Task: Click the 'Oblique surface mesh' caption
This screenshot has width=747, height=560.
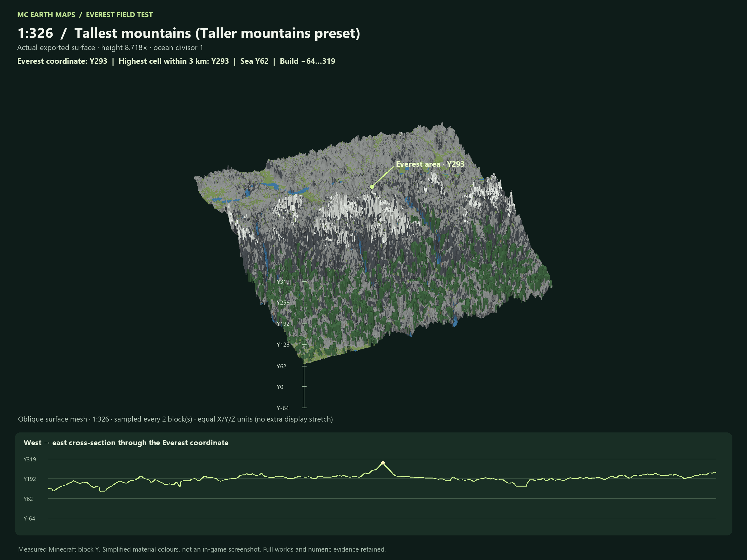Action: pyautogui.click(x=175, y=419)
